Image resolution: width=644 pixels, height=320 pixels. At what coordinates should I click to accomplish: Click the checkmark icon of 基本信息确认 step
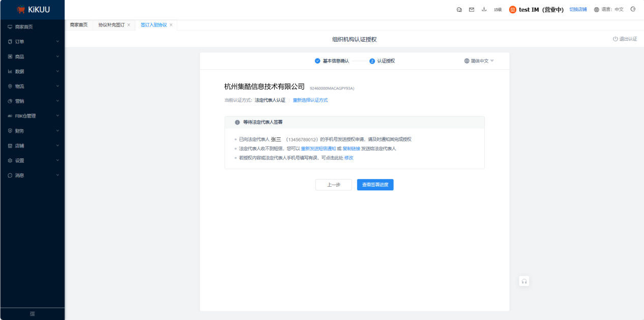coord(317,61)
